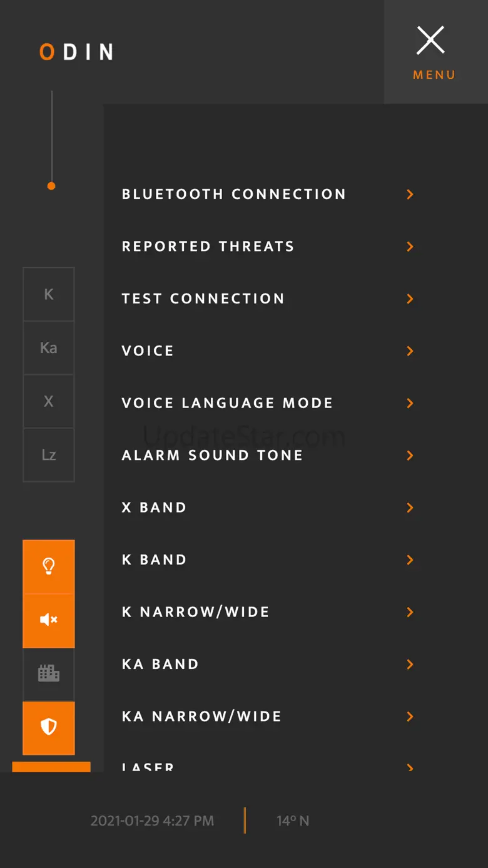Tap the lightbulb brightness icon
This screenshot has width=488, height=868.
49,566
